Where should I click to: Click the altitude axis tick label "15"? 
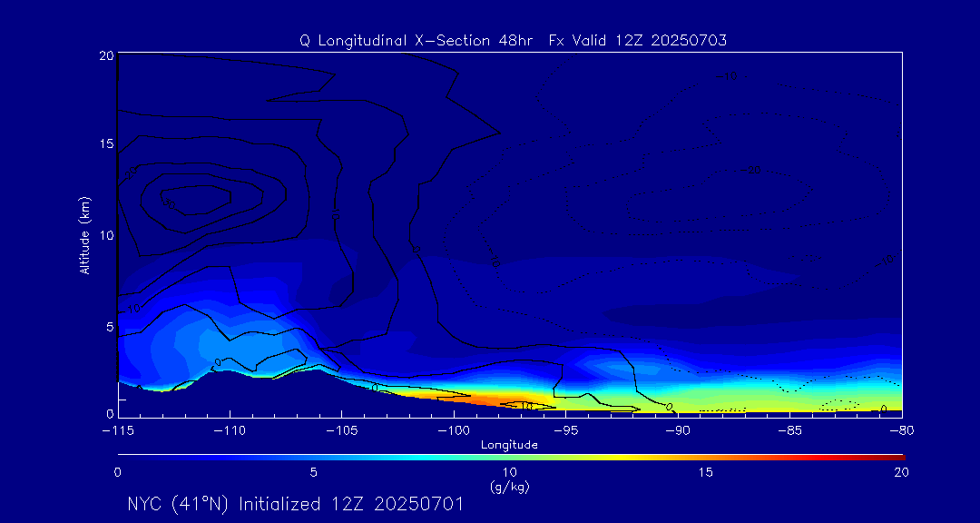107,143
